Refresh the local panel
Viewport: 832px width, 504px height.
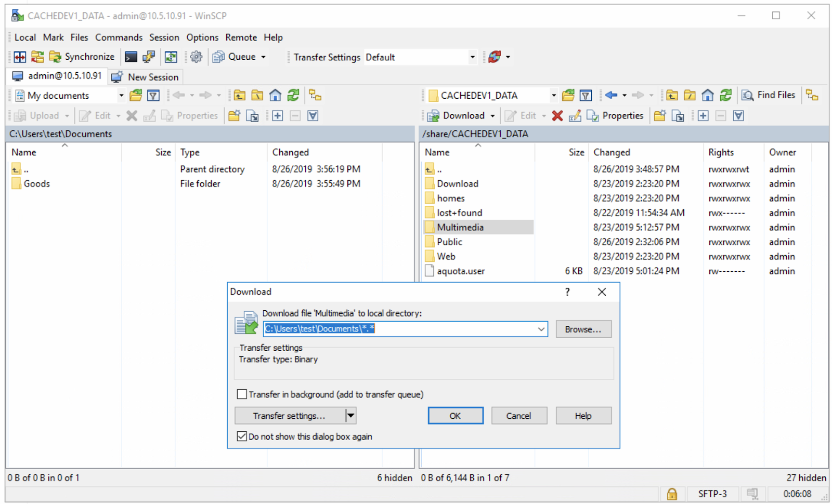point(293,95)
